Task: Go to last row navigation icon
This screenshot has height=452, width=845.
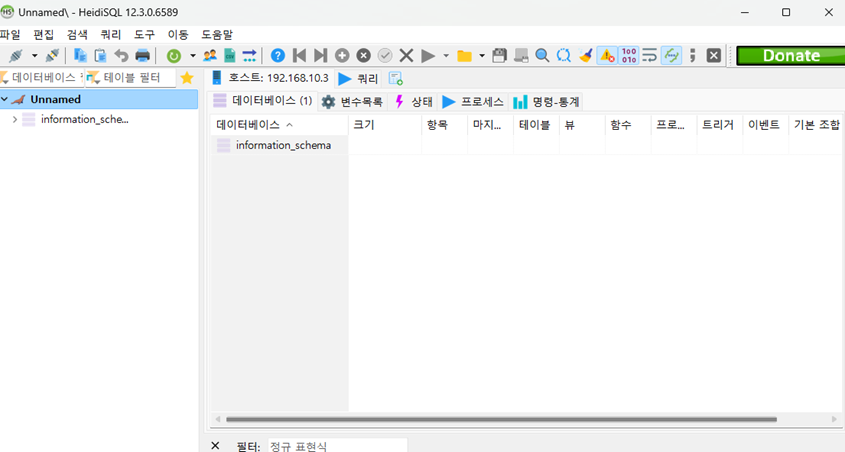Action: [x=321, y=55]
